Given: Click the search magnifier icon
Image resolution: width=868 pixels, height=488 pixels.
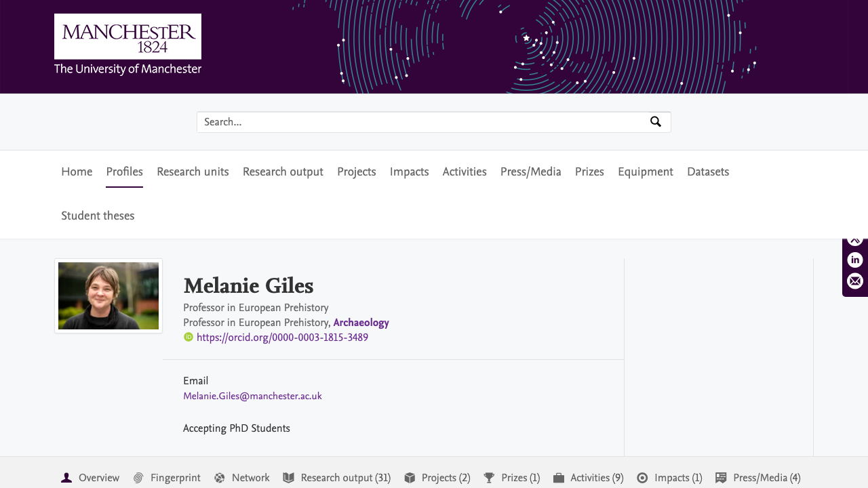Looking at the screenshot, I should [655, 122].
